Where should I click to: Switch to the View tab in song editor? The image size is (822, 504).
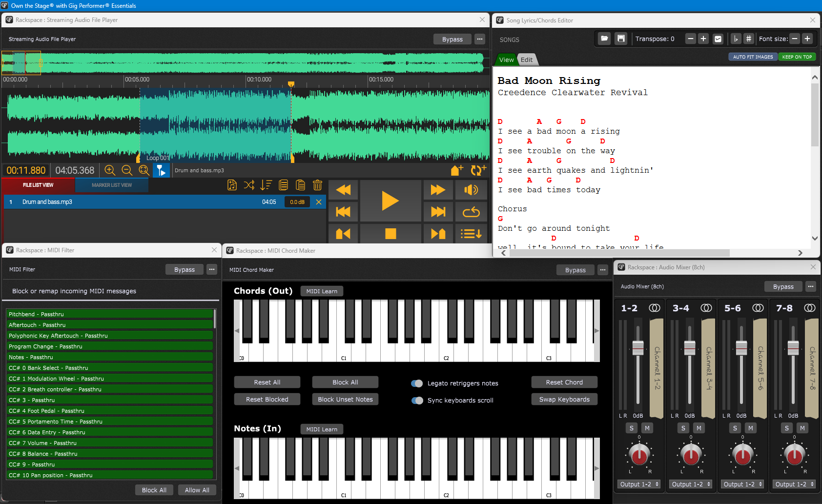coord(506,60)
